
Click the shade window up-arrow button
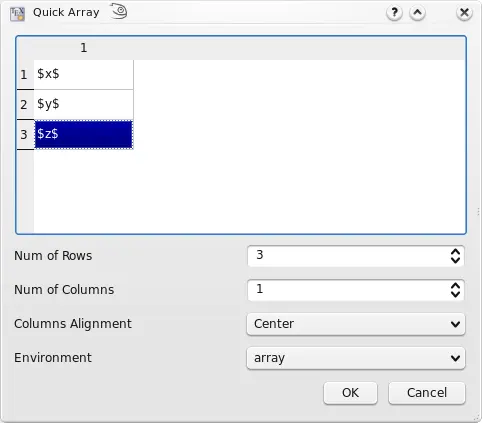click(x=417, y=13)
